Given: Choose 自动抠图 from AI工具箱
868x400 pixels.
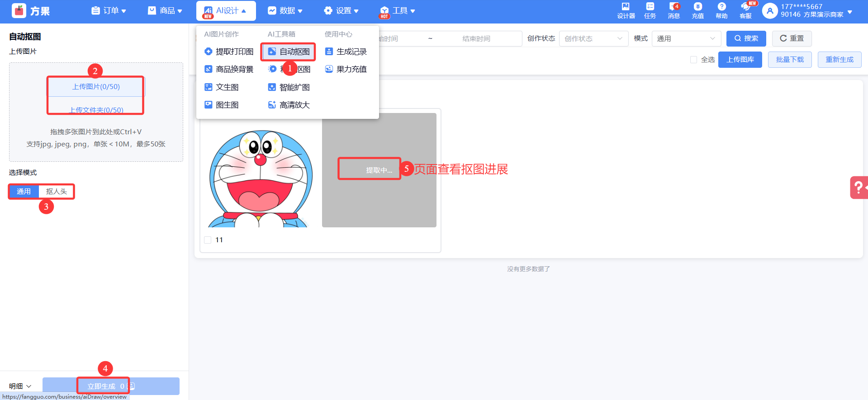Looking at the screenshot, I should coord(288,52).
